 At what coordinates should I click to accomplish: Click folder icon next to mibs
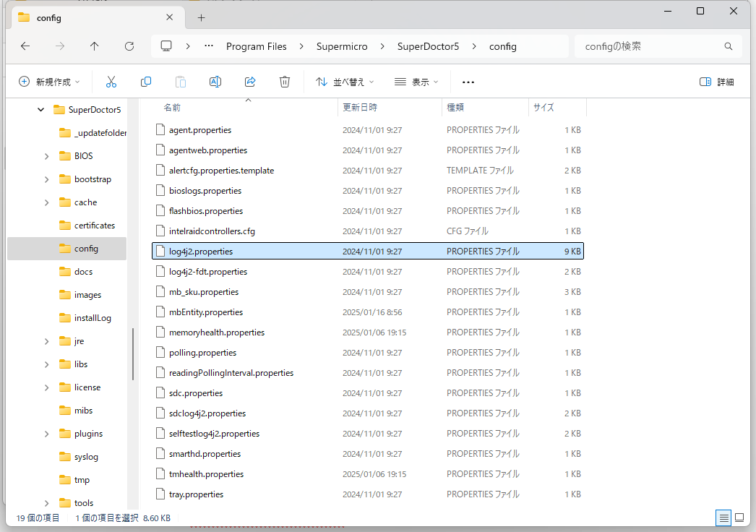pos(64,411)
